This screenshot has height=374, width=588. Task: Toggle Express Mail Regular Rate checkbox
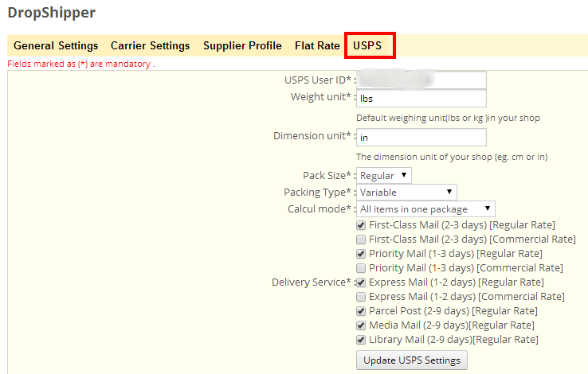(x=361, y=282)
